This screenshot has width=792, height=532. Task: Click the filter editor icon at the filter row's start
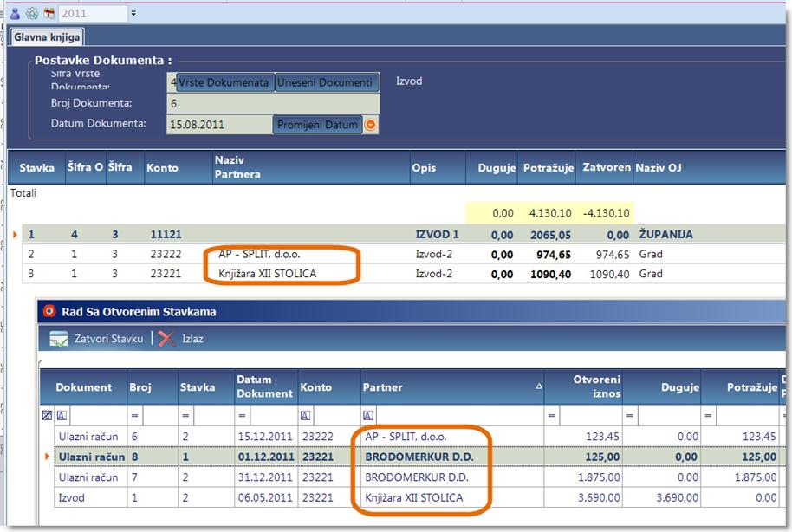[47, 415]
